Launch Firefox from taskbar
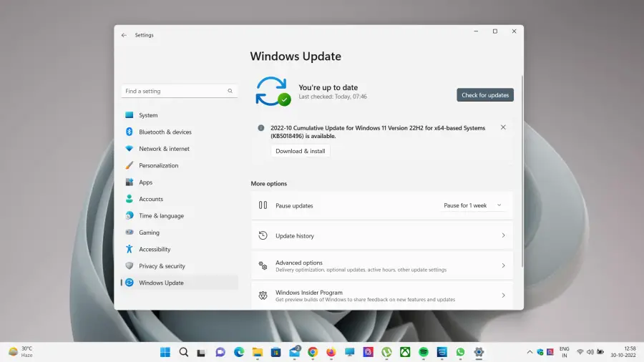Viewport: 644px width, 362px height. click(331, 352)
